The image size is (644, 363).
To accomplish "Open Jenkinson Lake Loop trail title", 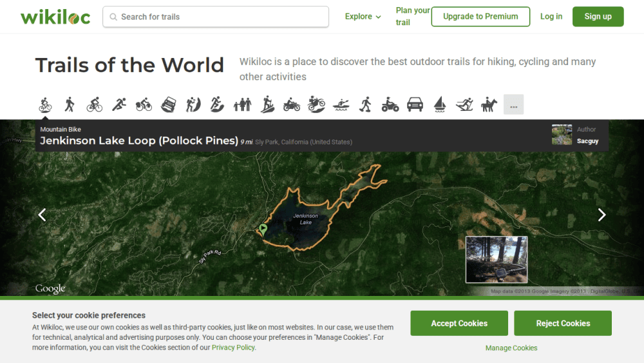I will [139, 141].
